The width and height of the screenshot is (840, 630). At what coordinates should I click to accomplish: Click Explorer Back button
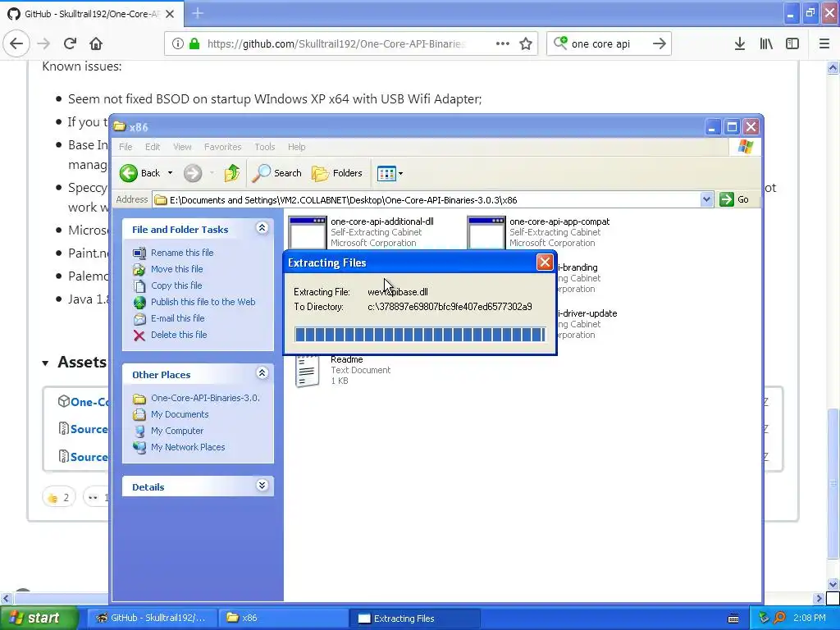point(139,173)
